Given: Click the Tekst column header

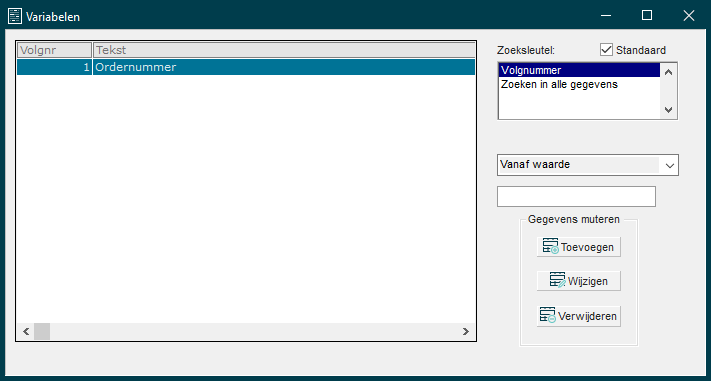Looking at the screenshot, I should coord(284,50).
